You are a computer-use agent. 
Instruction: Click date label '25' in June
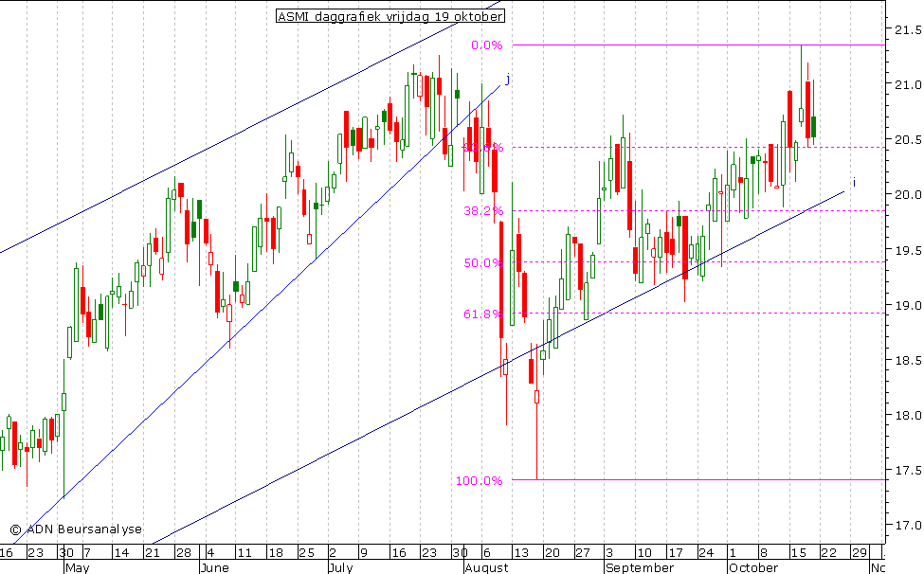coord(306,553)
